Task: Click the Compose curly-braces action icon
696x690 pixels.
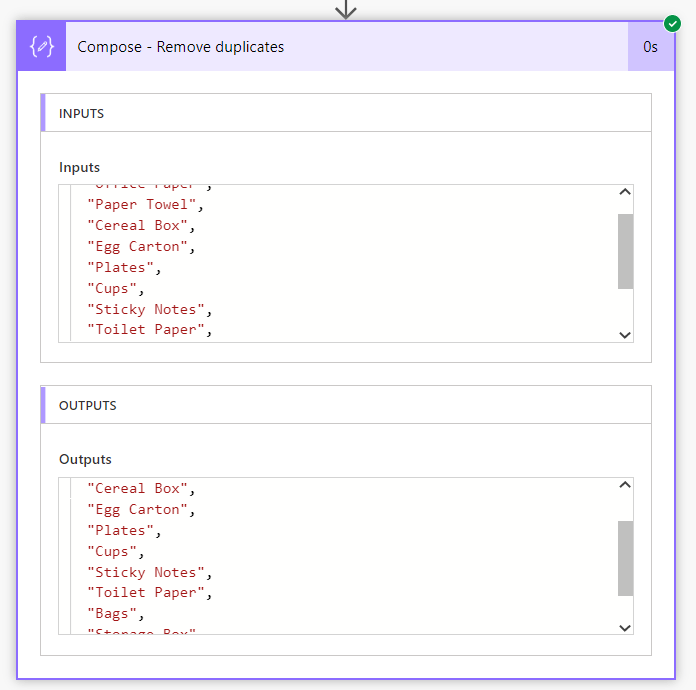Action: point(41,47)
